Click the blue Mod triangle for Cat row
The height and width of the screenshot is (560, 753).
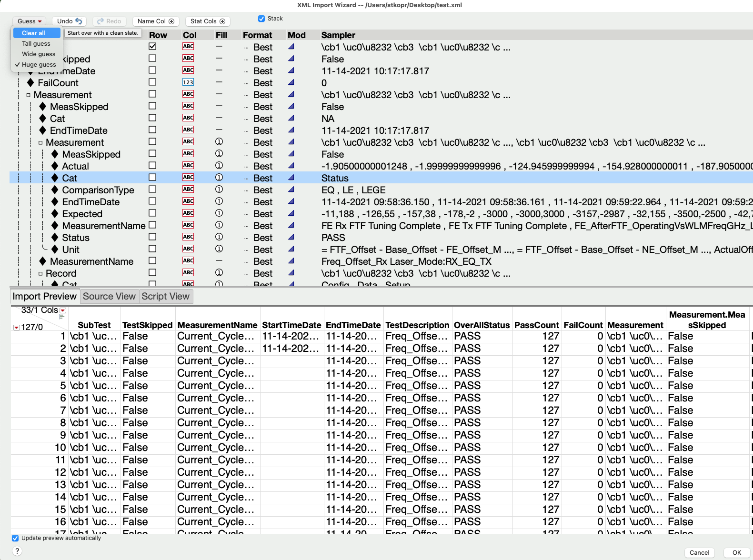291,178
